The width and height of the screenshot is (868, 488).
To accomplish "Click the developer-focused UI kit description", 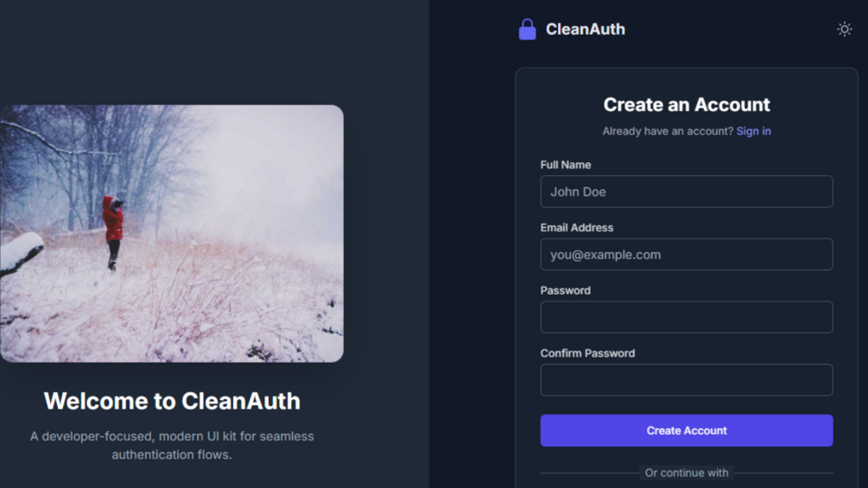I will pyautogui.click(x=172, y=446).
